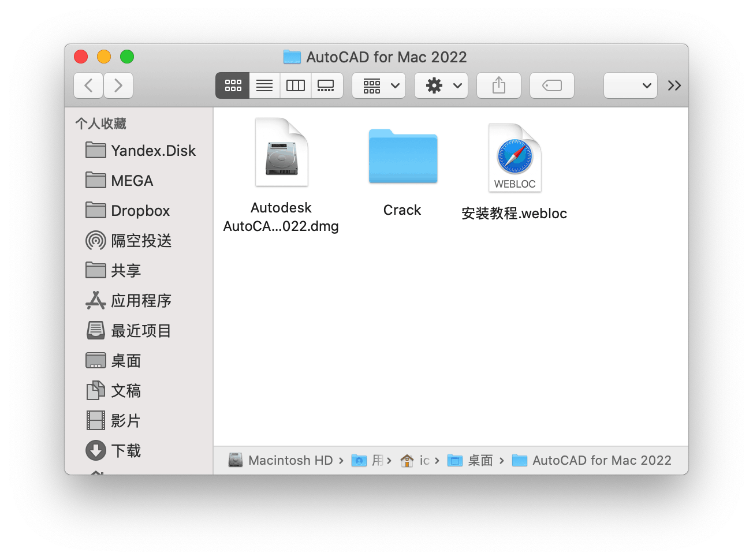Open the gear action menu
The height and width of the screenshot is (560, 753).
coord(441,85)
